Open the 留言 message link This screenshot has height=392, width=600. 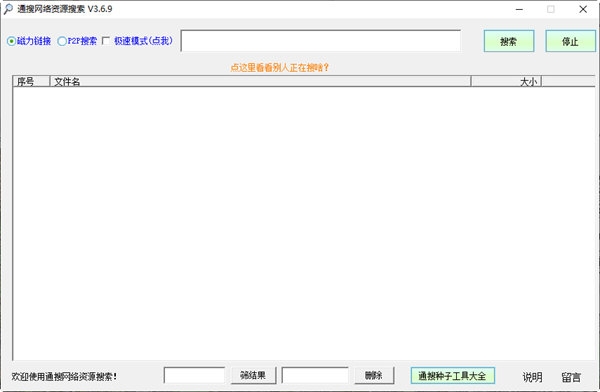tap(571, 377)
